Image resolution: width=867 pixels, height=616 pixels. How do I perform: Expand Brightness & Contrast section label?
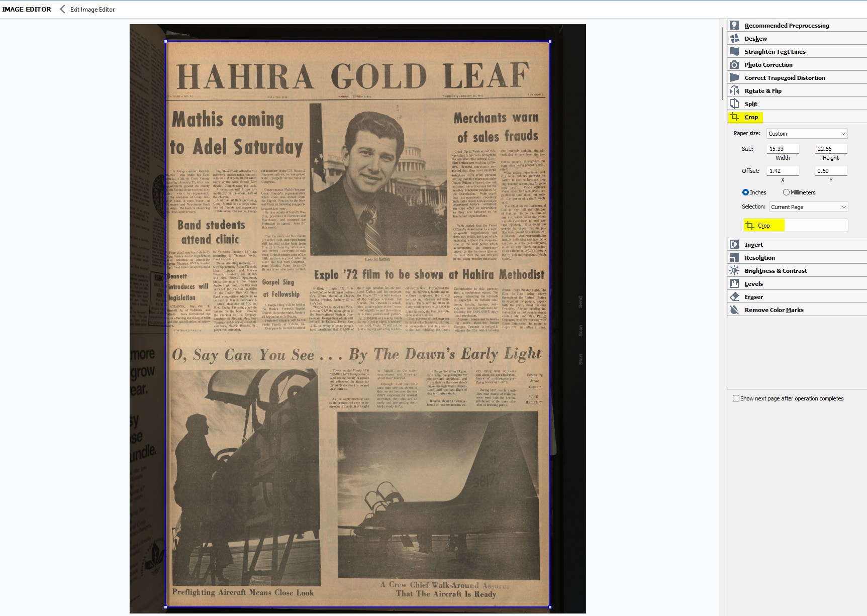[x=776, y=271]
